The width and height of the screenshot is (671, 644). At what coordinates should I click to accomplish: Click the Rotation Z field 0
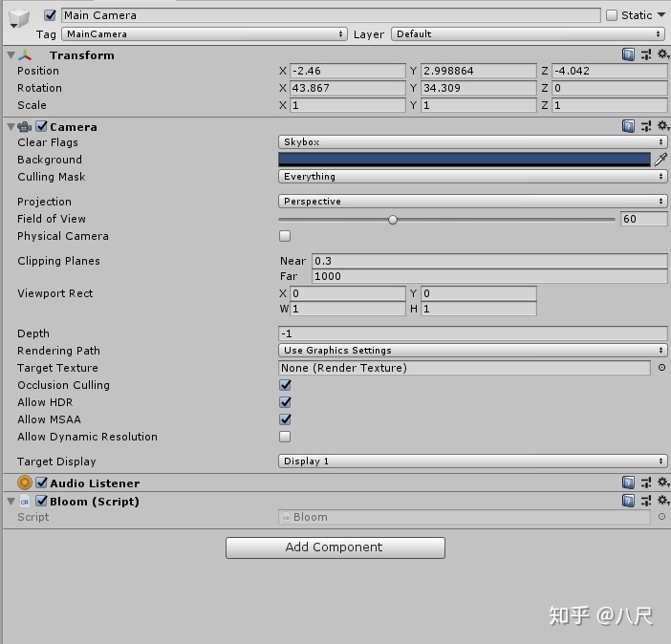click(610, 88)
